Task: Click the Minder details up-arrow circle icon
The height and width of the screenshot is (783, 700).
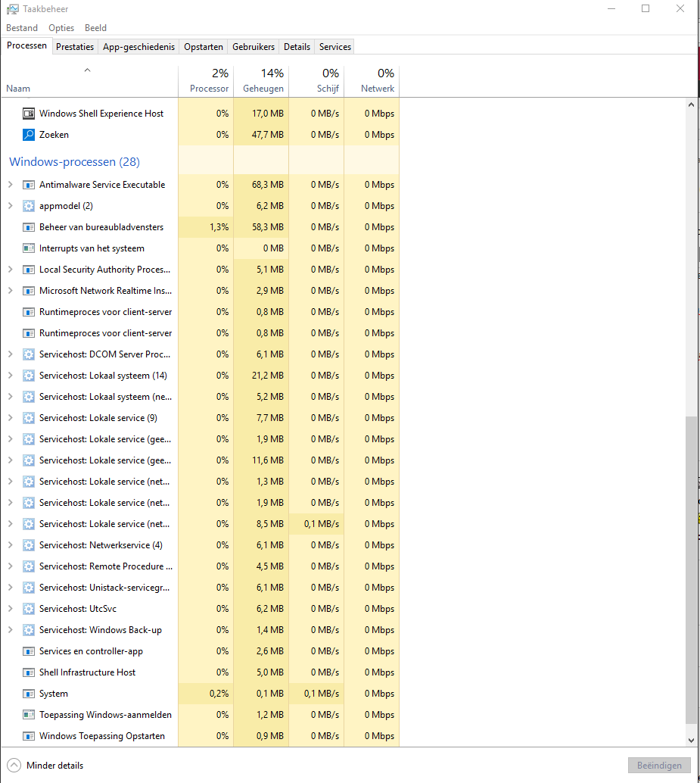Action: (14, 765)
